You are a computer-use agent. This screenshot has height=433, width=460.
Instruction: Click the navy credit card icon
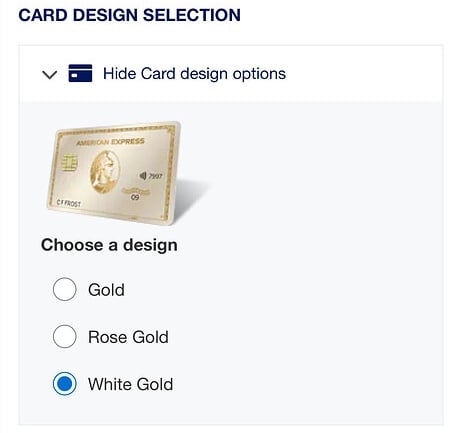80,73
